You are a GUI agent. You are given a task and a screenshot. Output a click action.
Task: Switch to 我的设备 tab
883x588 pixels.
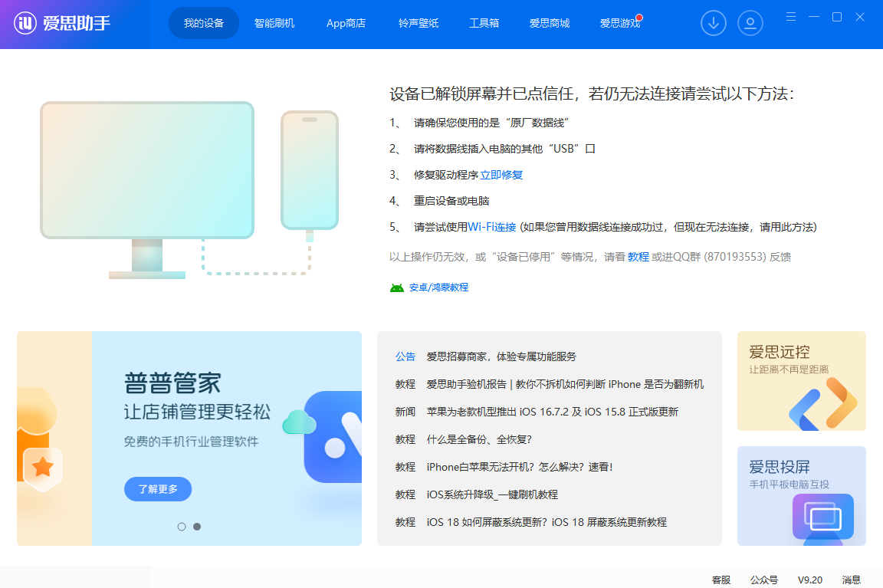(204, 23)
